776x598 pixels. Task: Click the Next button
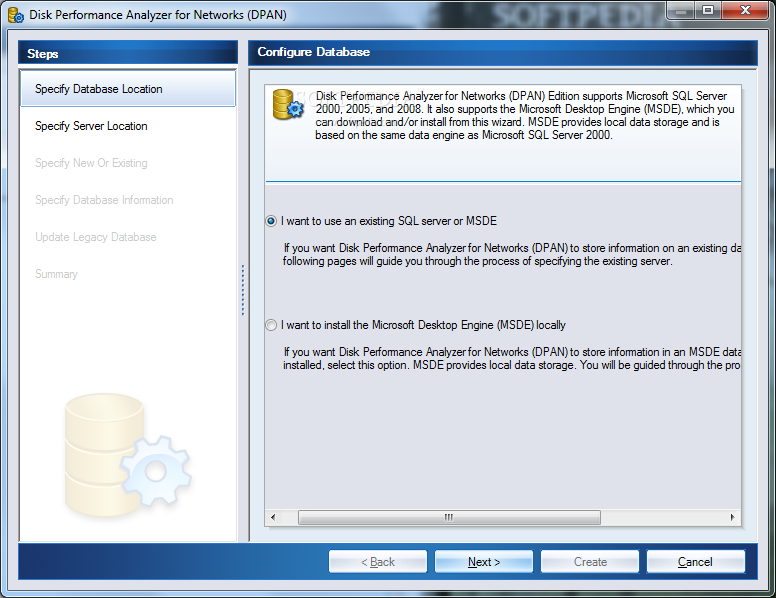click(484, 562)
